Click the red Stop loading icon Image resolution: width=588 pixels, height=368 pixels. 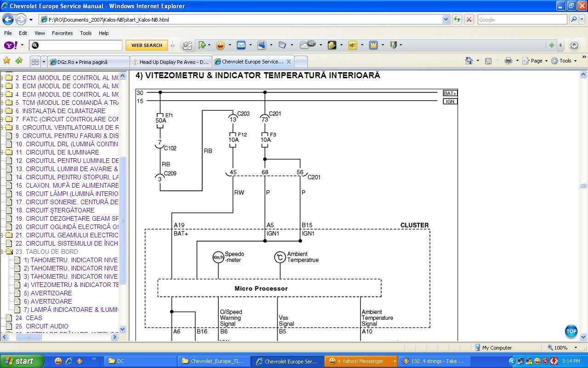469,19
